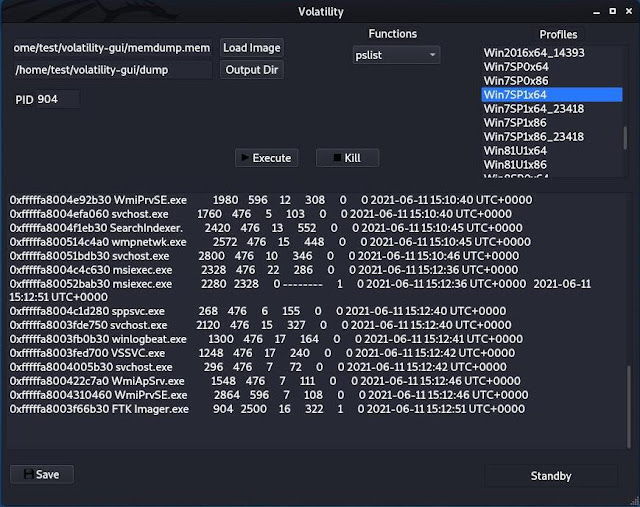Select the Win7SP1x64 profile
This screenshot has height=507, width=640.
click(552, 95)
